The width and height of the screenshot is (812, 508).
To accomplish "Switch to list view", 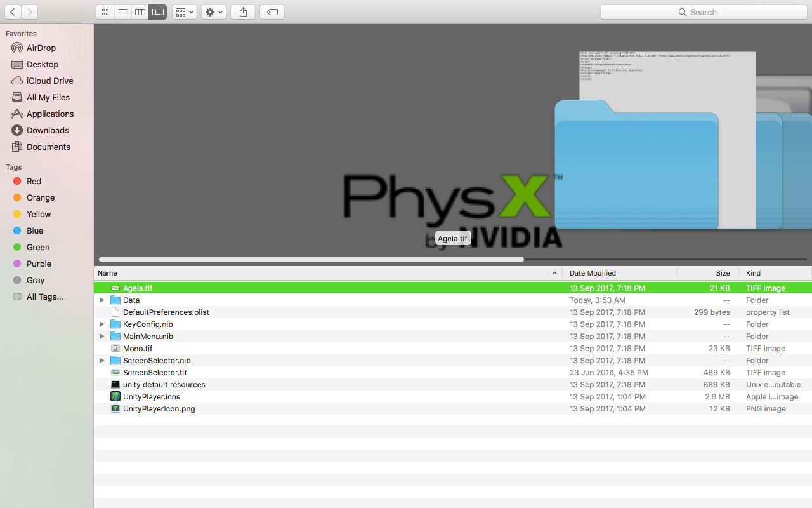I will [x=123, y=12].
